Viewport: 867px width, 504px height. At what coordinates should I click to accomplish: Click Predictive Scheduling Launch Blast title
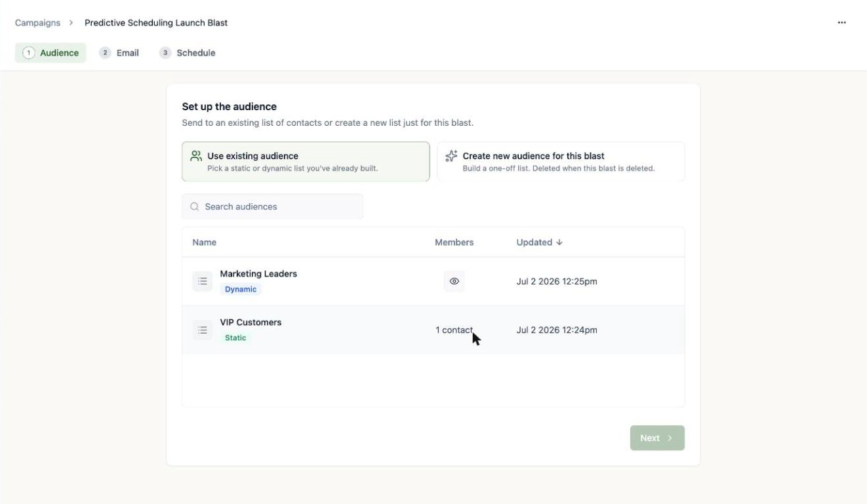156,23
